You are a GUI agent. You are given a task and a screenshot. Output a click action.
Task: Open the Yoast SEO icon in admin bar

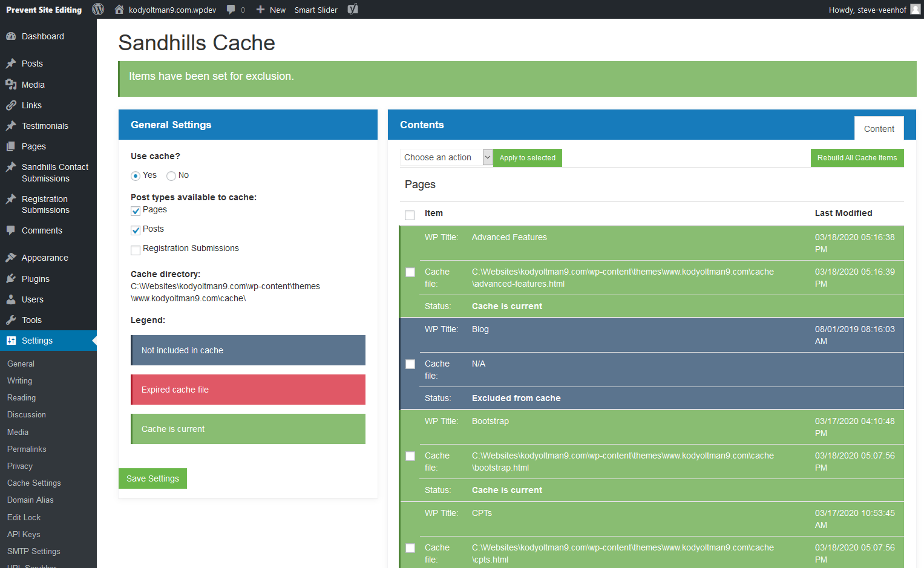[353, 9]
